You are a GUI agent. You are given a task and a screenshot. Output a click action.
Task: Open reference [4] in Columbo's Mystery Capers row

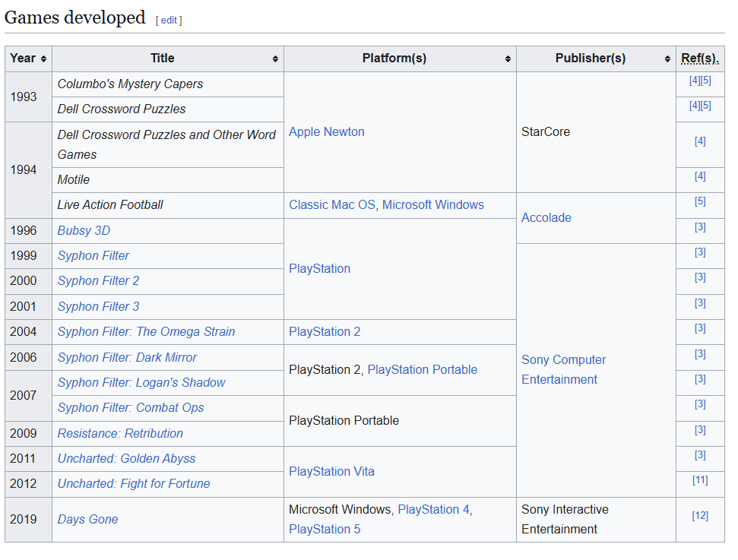click(695, 81)
